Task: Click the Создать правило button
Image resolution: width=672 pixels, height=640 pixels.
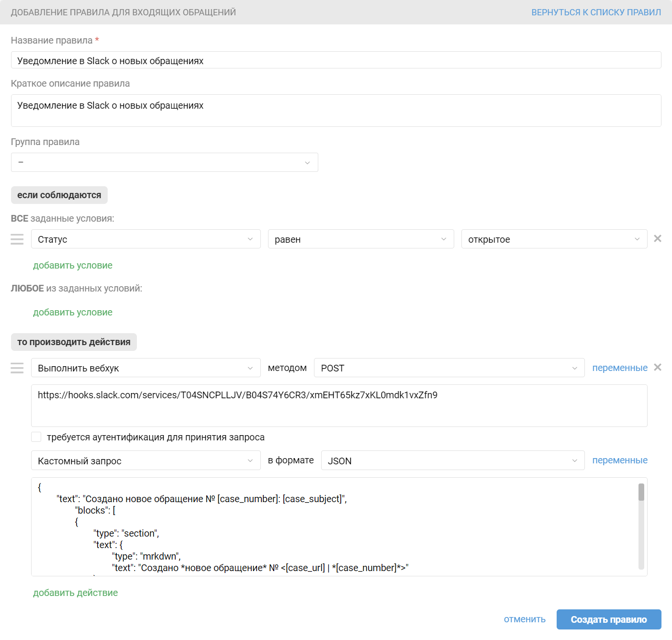Action: point(609,619)
